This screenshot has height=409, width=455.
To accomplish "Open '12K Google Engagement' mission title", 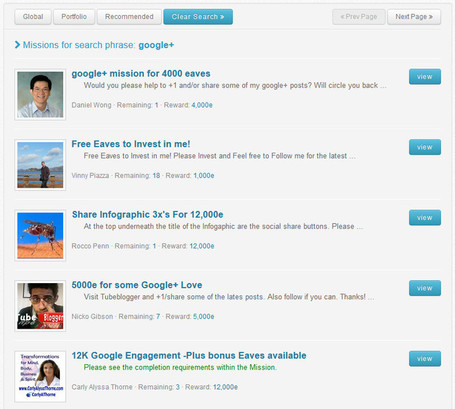I will [x=189, y=355].
